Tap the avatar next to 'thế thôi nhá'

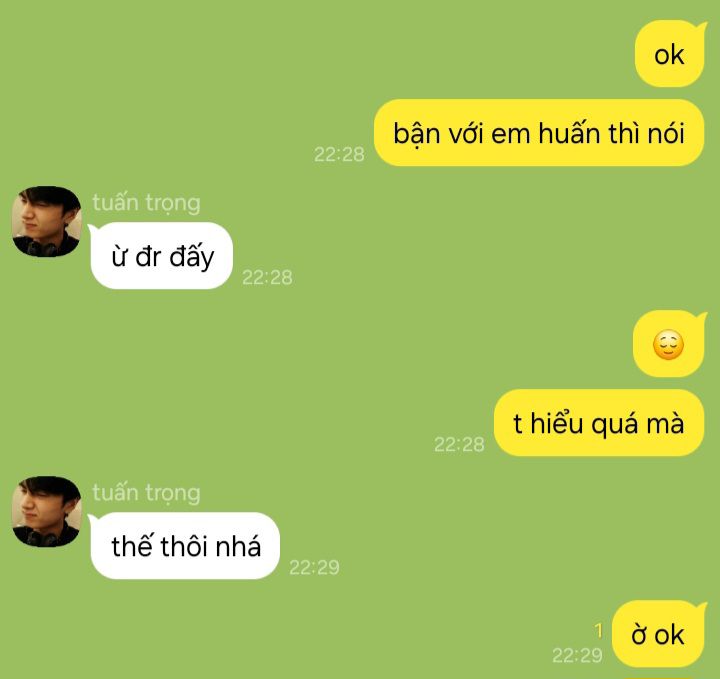click(47, 511)
